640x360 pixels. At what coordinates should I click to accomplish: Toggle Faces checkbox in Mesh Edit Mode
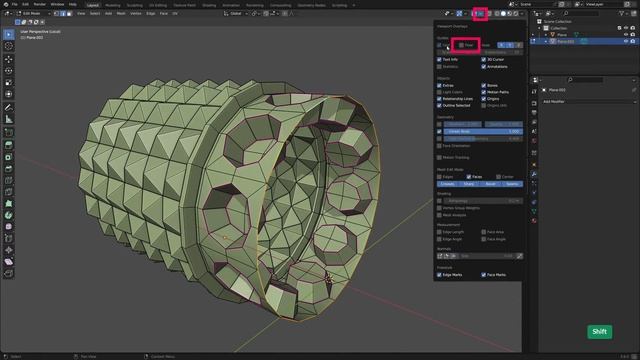click(469, 177)
